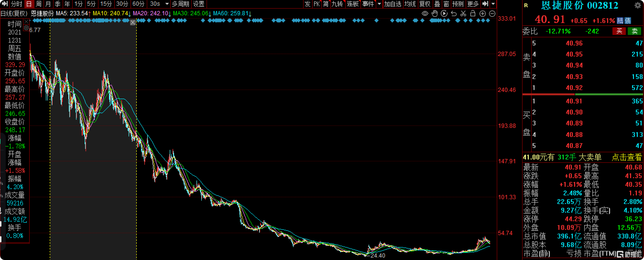644x260 pixels.
Task: Zoom in with the plus circle icon
Action: 482,13
